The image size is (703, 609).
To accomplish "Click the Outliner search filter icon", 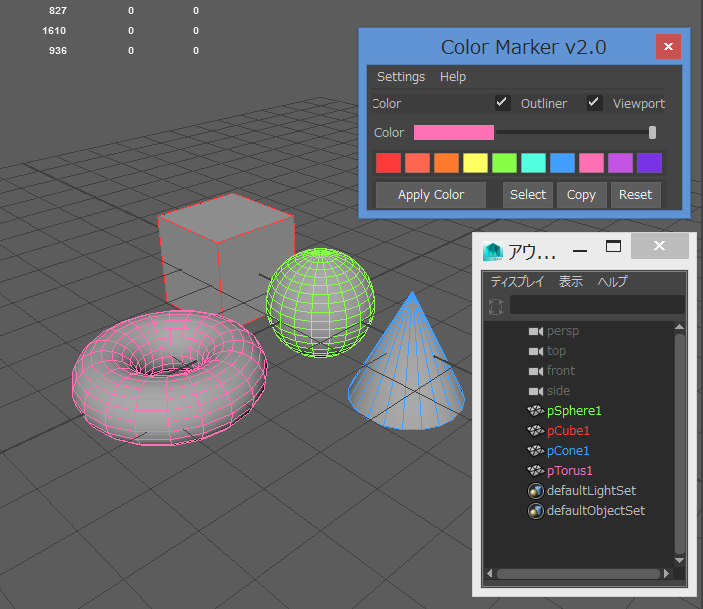I will 496,307.
